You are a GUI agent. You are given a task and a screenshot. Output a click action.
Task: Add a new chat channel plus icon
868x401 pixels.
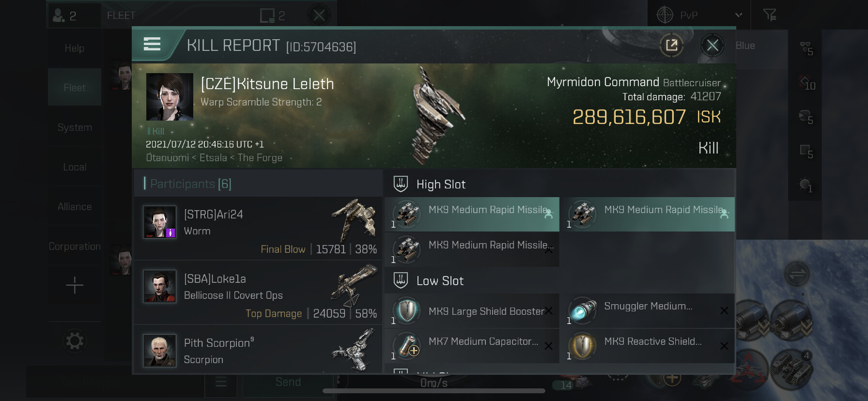[75, 285]
